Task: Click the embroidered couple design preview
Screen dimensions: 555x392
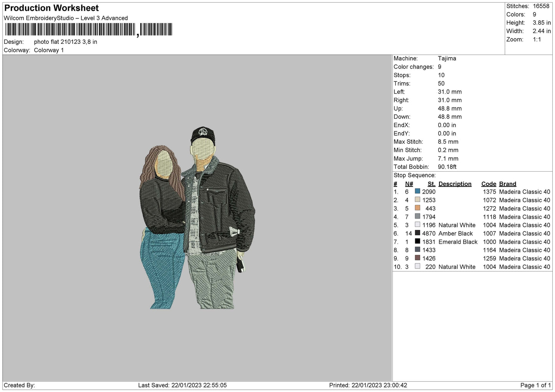Action: tap(197, 218)
